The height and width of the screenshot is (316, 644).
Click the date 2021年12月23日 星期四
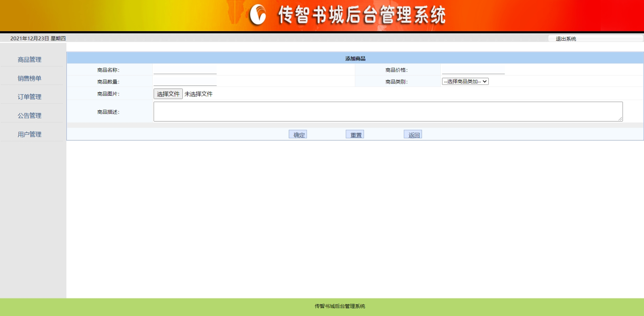(x=38, y=38)
